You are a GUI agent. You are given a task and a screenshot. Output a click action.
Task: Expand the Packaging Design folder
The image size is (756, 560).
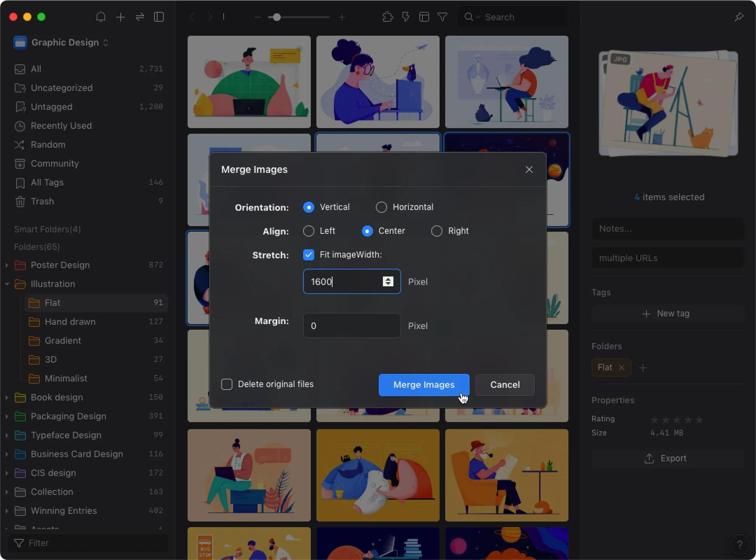tap(7, 416)
